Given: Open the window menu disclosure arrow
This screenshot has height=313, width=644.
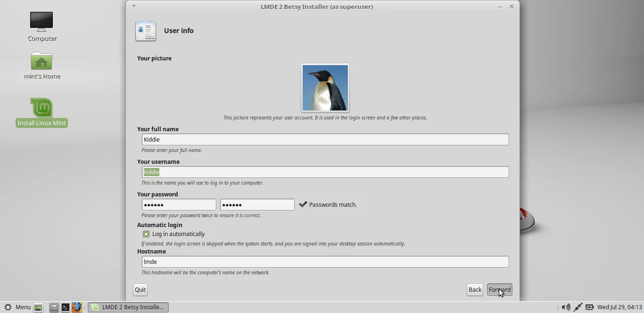Looking at the screenshot, I should pos(134,6).
